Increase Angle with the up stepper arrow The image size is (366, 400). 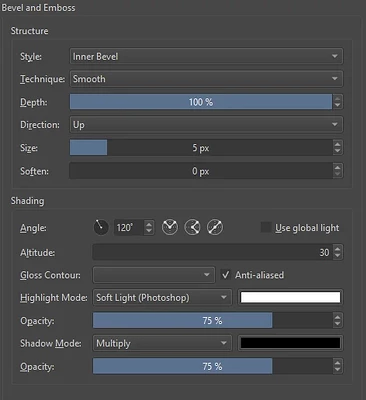149,224
